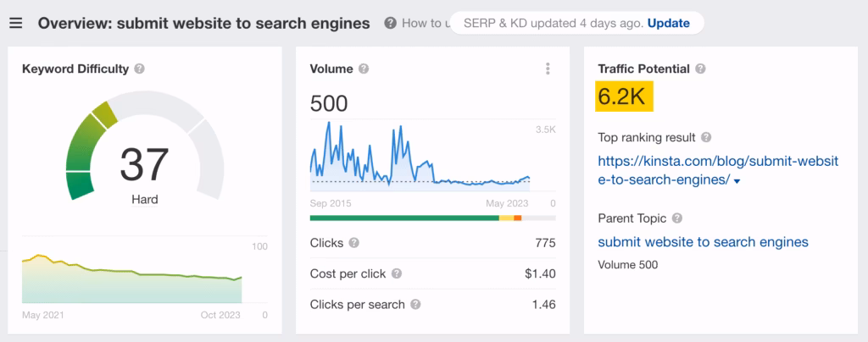Click the Keyword Difficulty gauge score 37
This screenshot has width=868, height=342.
point(144,163)
